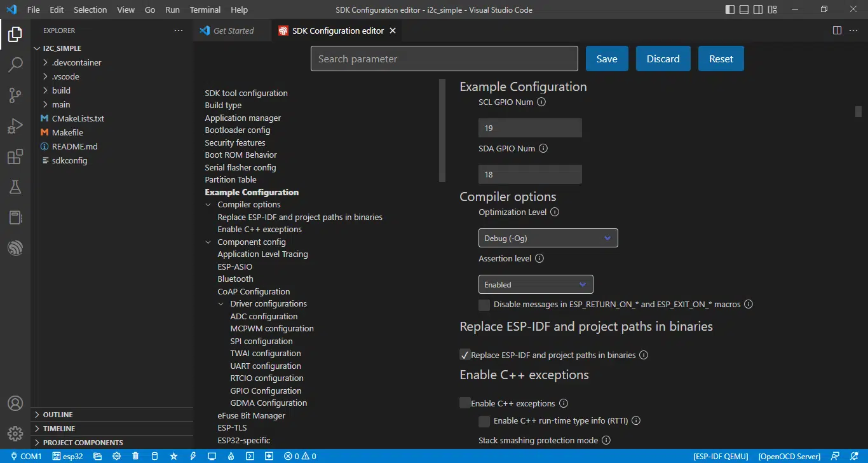
Task: Click flash device lightning icon in status bar
Action: 193,456
